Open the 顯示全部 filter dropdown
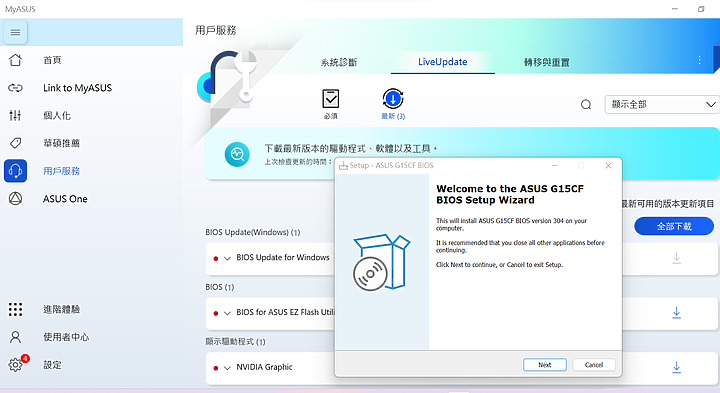 tap(662, 105)
